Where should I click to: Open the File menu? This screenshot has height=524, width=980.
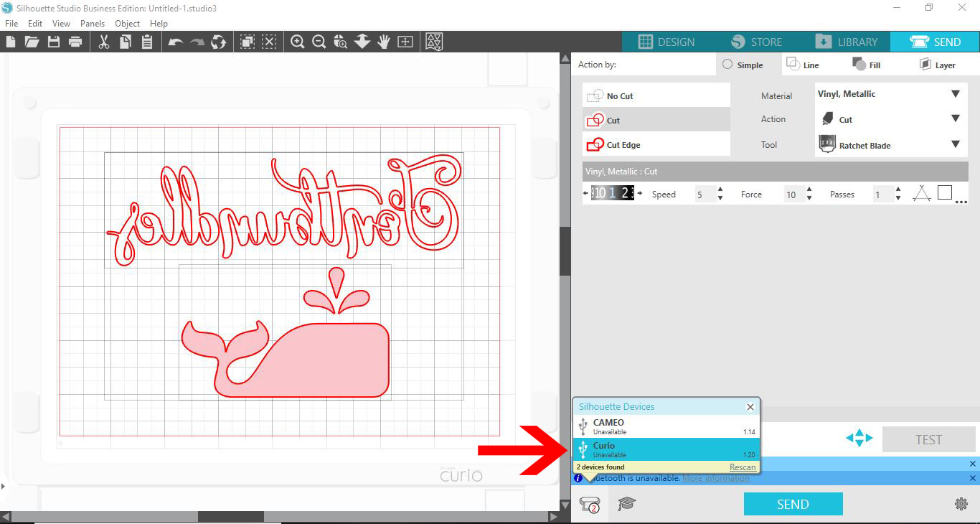click(x=11, y=24)
